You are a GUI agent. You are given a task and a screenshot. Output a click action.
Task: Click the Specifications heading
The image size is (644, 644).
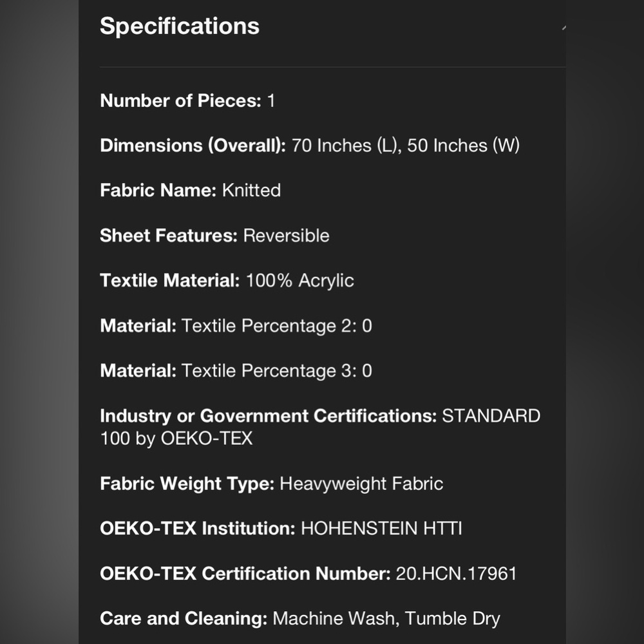tap(180, 26)
